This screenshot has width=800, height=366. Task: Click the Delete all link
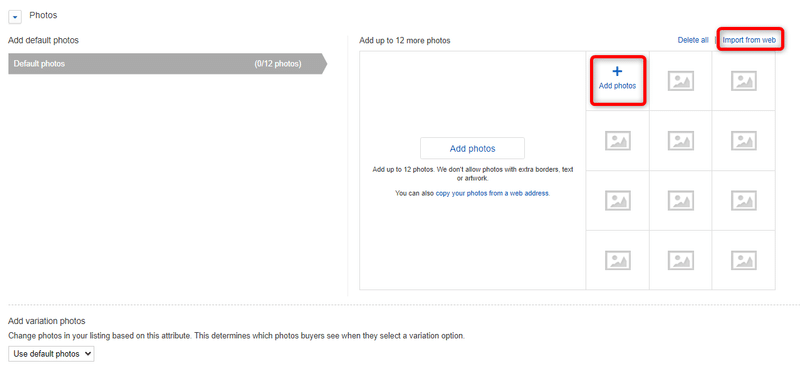693,40
